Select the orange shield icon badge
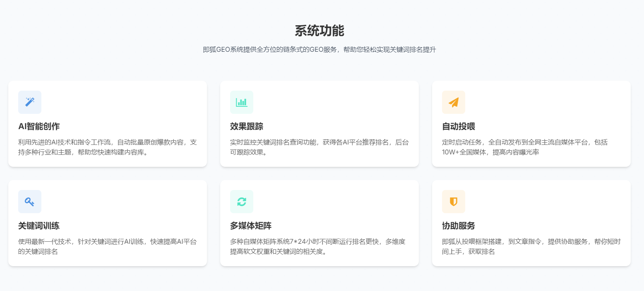644x291 pixels. [x=454, y=202]
